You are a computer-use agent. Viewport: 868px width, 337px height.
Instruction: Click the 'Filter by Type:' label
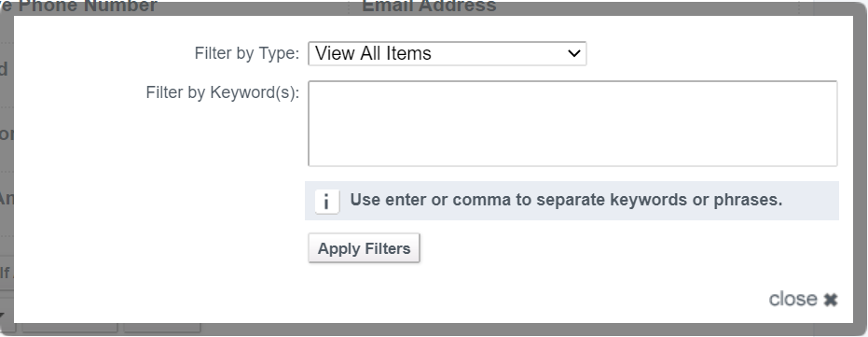click(247, 53)
